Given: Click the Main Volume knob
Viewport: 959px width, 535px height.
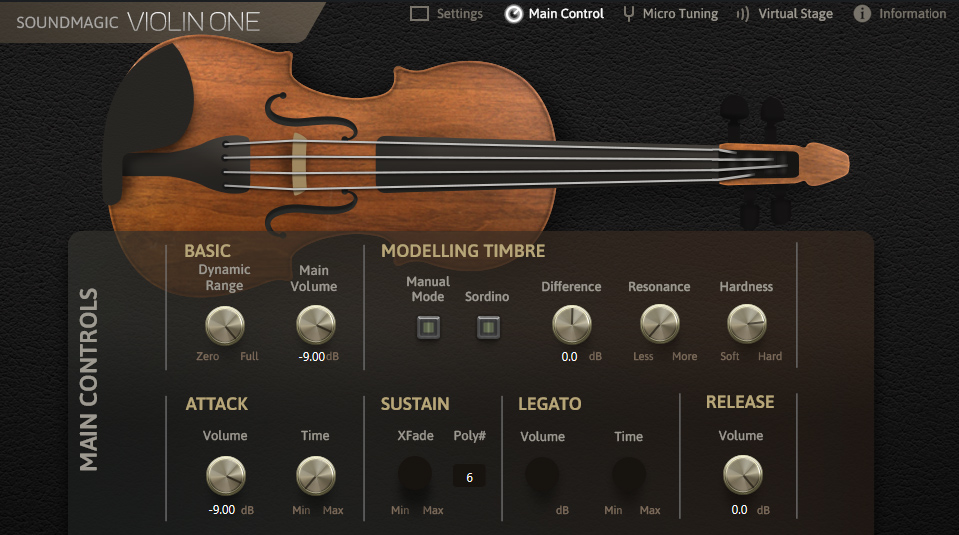Looking at the screenshot, I should tap(316, 325).
